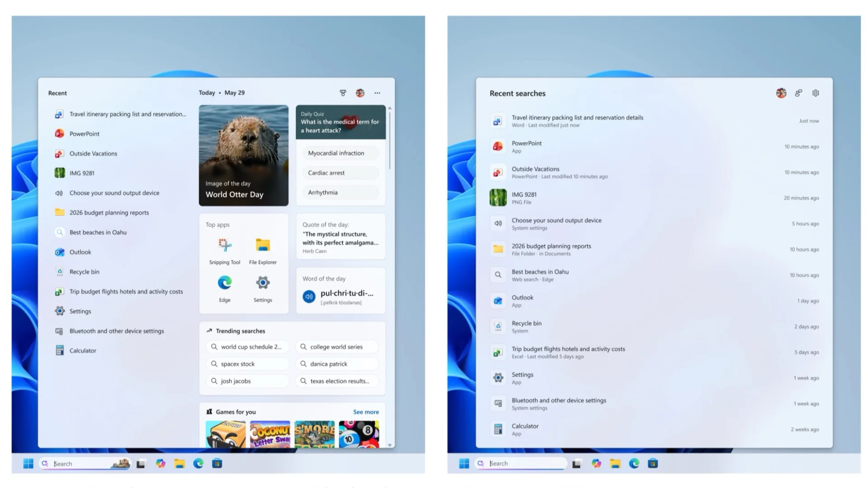Image resolution: width=868 pixels, height=488 pixels.
Task: Search trending 'josh jacobs'
Action: (248, 381)
